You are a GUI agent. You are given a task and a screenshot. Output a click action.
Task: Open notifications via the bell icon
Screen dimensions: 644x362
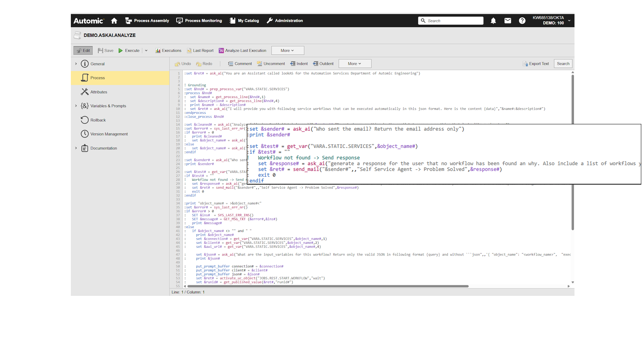coord(493,20)
